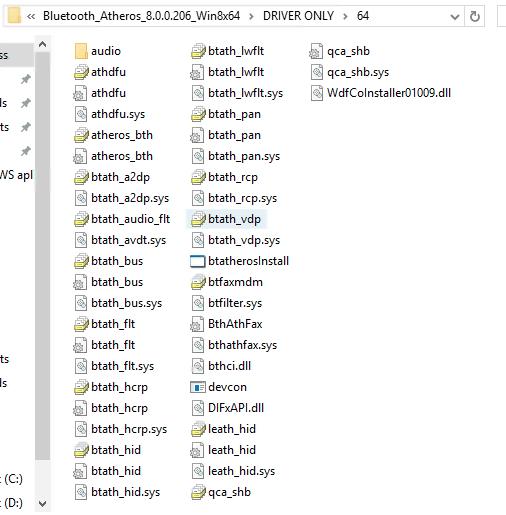
Task: Click the btfilter.sys file icon
Action: coord(198,303)
